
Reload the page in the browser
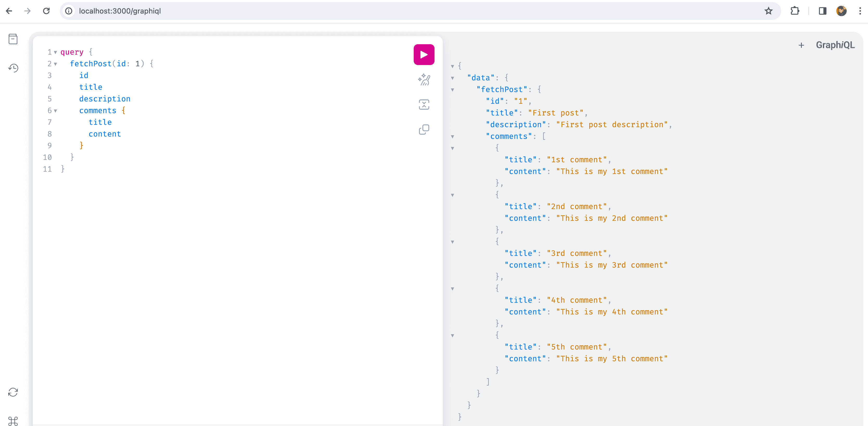coord(47,11)
